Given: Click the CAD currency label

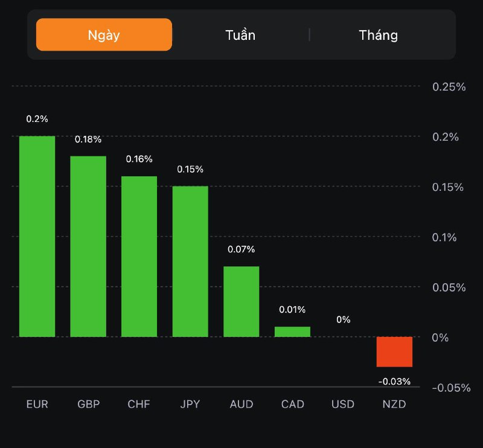Looking at the screenshot, I should pyautogui.click(x=292, y=404).
